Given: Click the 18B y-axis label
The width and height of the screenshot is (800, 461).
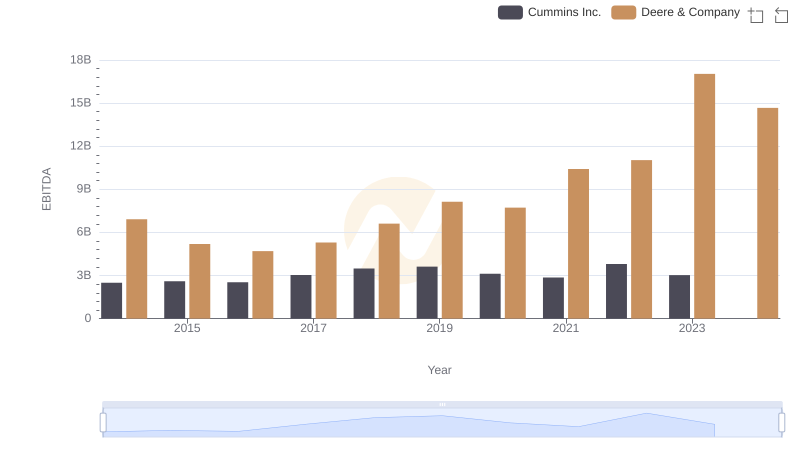Looking at the screenshot, I should [x=81, y=60].
